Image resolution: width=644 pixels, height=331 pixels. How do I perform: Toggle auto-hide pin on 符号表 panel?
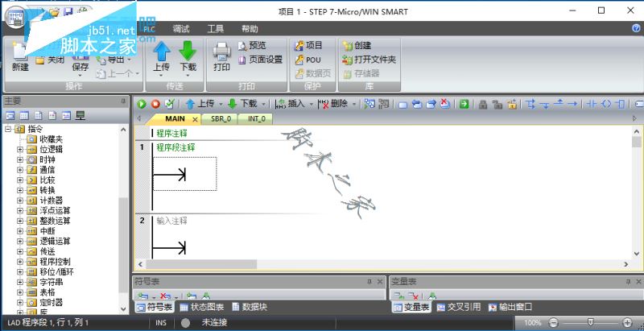click(x=369, y=282)
